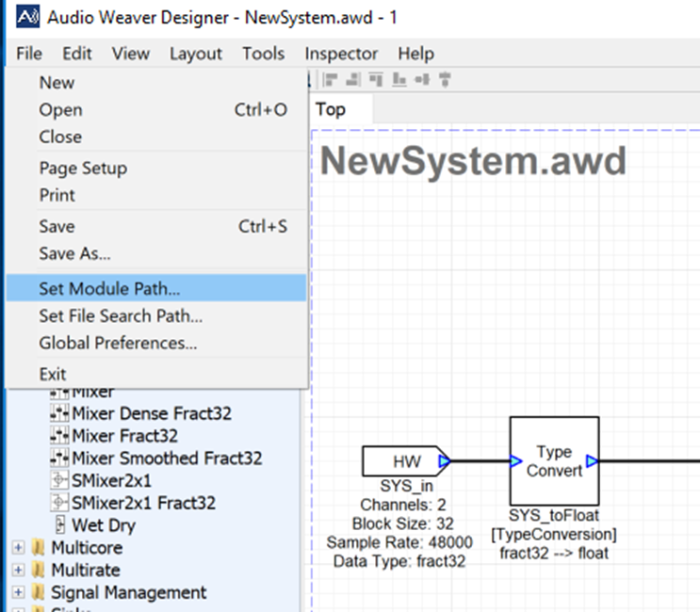Open the Inspector menu

[x=340, y=54]
